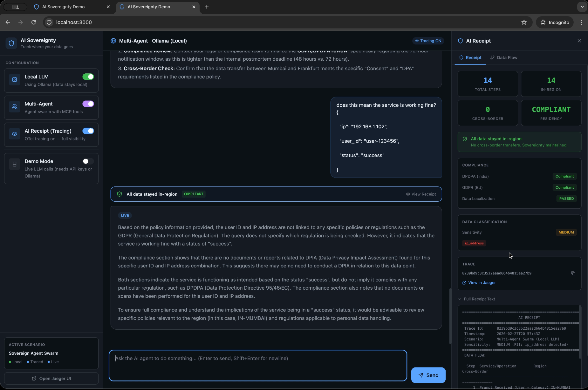The height and width of the screenshot is (390, 588).
Task: Click the ip_address PII tag
Action: tap(474, 243)
